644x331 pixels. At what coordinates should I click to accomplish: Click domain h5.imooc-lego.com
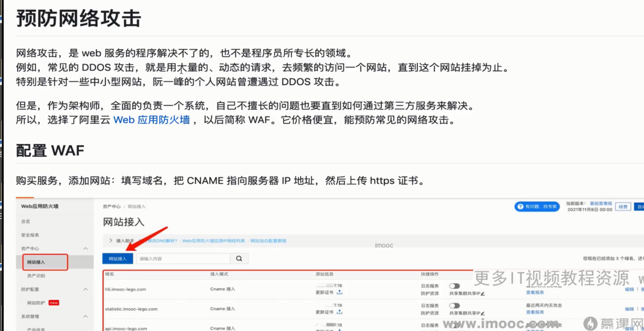pos(125,289)
